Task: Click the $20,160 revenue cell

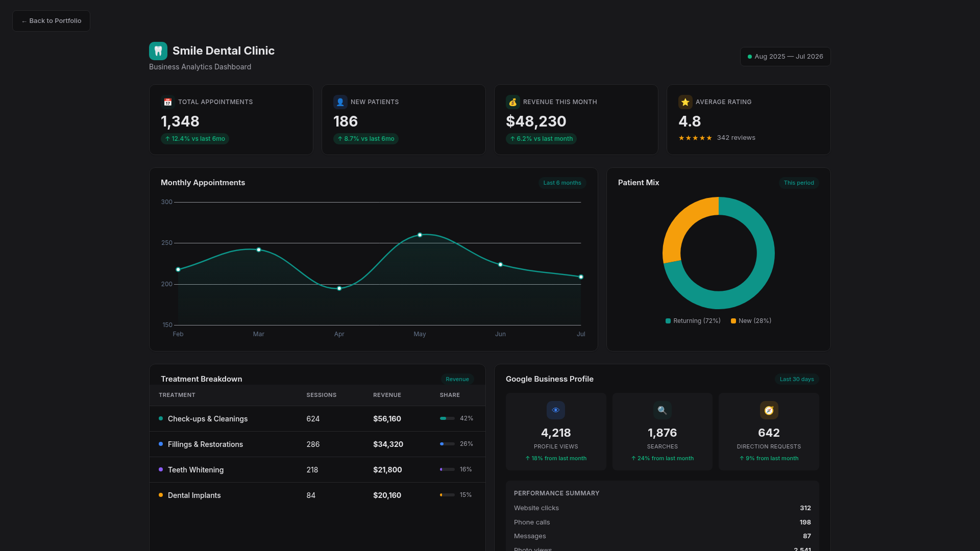Action: (x=387, y=495)
